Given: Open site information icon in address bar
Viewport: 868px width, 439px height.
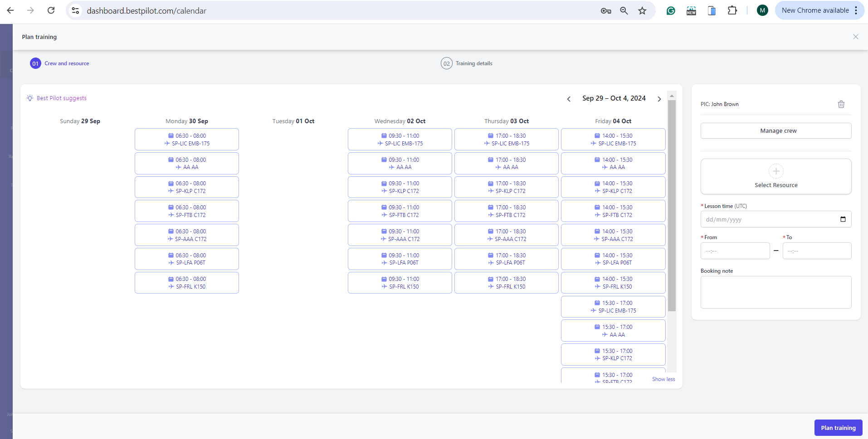Looking at the screenshot, I should tap(76, 10).
